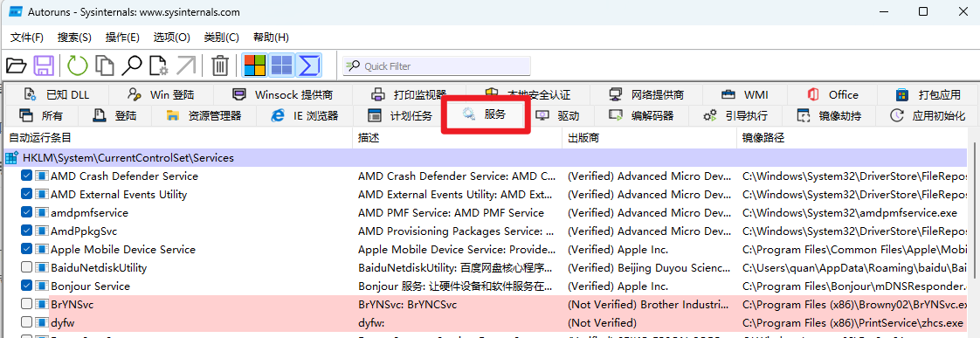Click the Delete trash can icon
The height and width of the screenshot is (338, 980).
[x=221, y=65]
